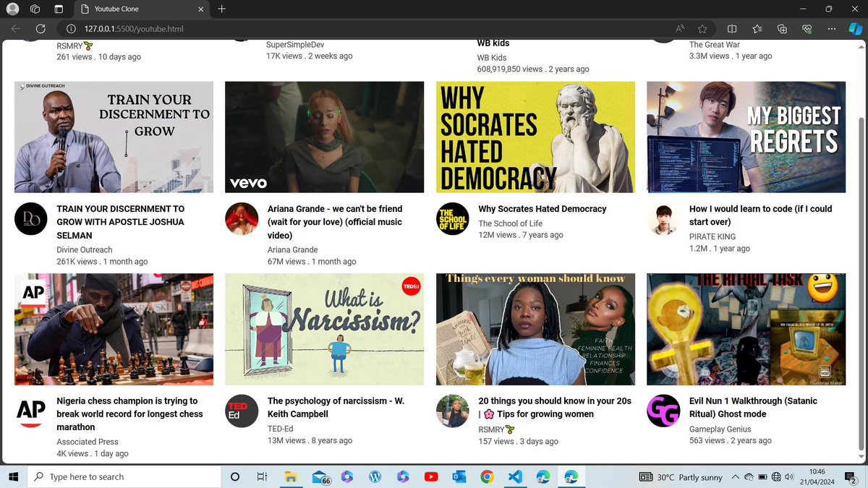Refresh the page with the reload icon
The width and height of the screenshot is (868, 488).
(x=41, y=29)
